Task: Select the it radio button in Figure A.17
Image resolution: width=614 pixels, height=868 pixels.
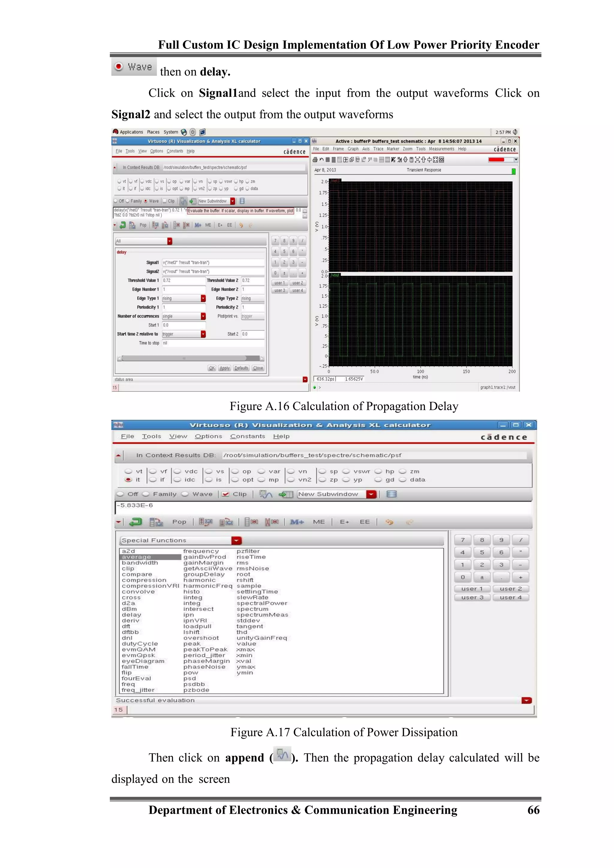Action: 128,480
